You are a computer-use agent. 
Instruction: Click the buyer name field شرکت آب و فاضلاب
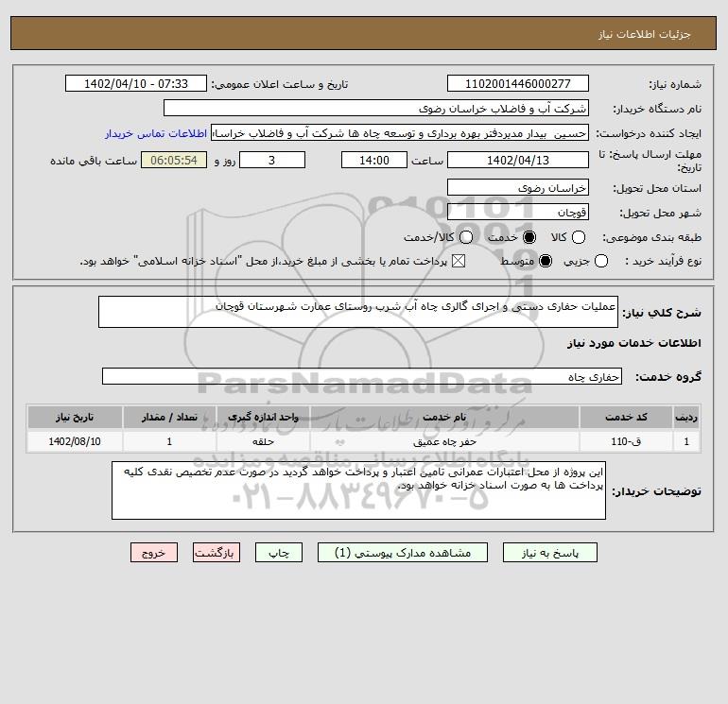(376, 108)
